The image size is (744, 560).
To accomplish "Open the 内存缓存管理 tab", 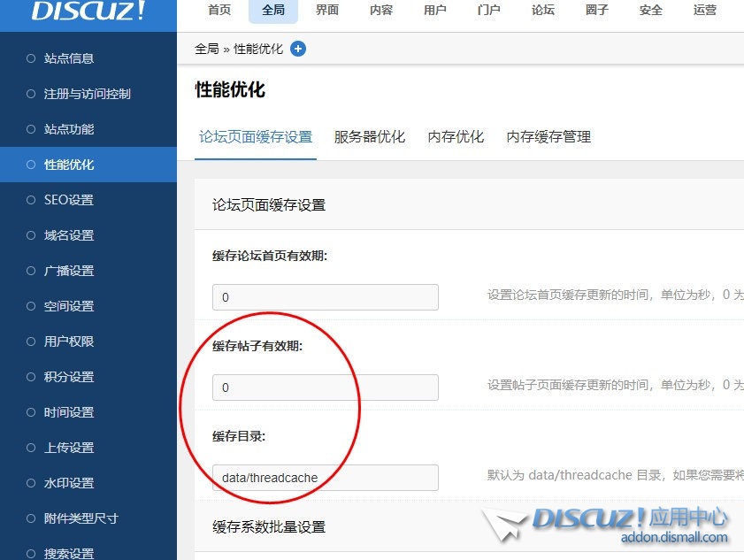I will point(548,137).
